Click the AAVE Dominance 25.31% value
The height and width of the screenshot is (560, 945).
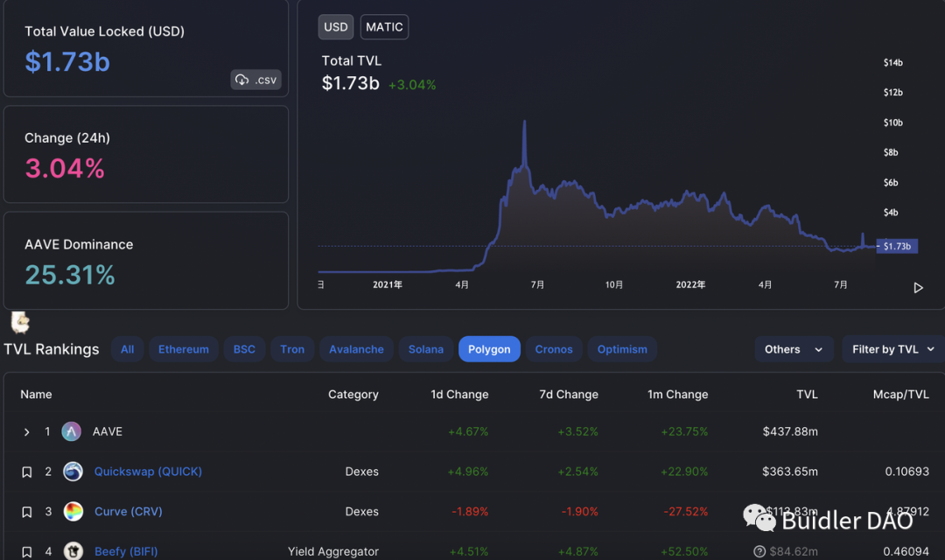[70, 275]
